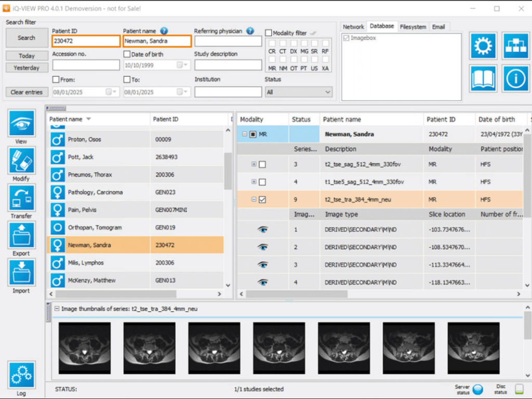Click the Study description field

(x=228, y=65)
